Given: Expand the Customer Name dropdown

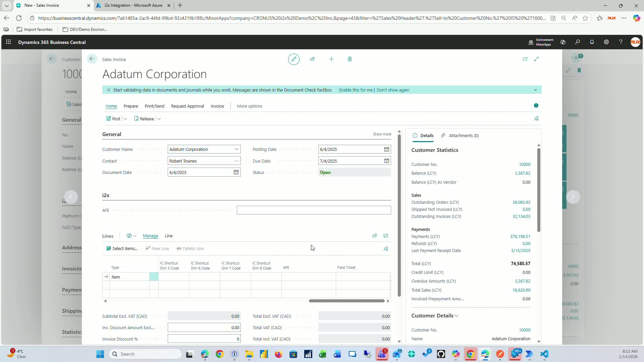Looking at the screenshot, I should pyautogui.click(x=236, y=149).
